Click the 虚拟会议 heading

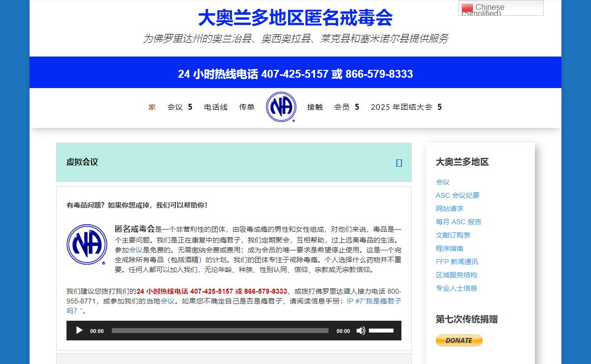coord(82,162)
